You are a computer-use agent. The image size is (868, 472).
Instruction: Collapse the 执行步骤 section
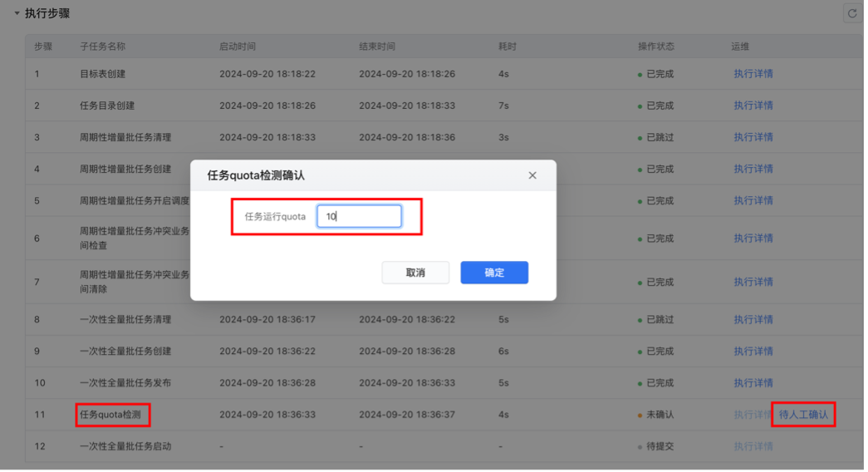(x=17, y=13)
